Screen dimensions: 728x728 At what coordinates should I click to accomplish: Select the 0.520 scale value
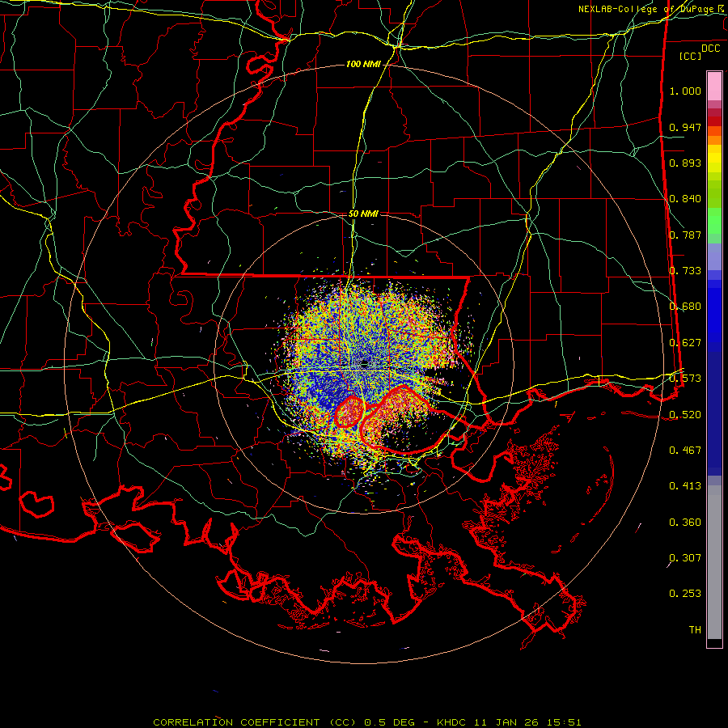(685, 415)
